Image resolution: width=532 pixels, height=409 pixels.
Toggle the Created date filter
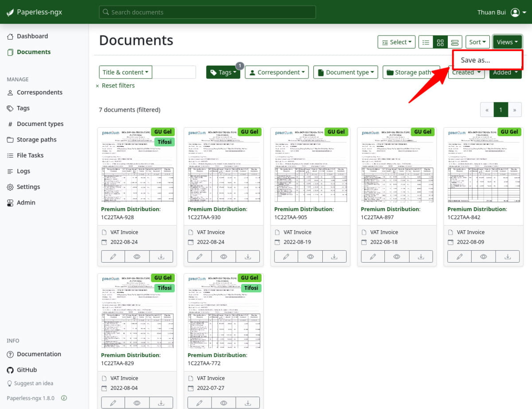pos(466,72)
